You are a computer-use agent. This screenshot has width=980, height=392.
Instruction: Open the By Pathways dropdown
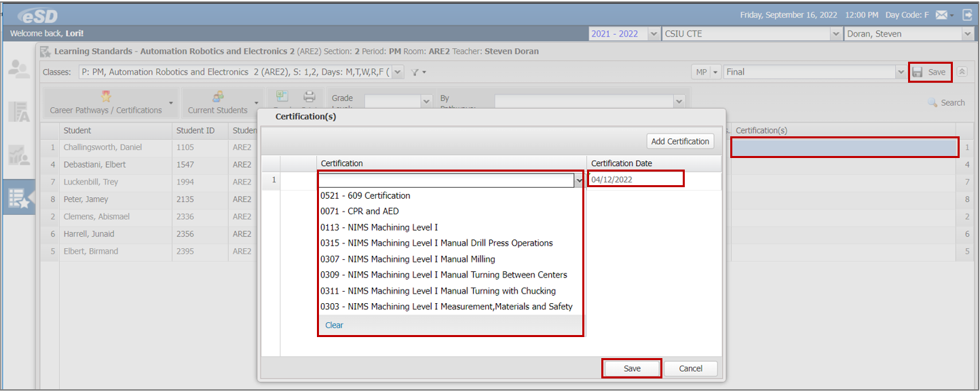click(679, 101)
